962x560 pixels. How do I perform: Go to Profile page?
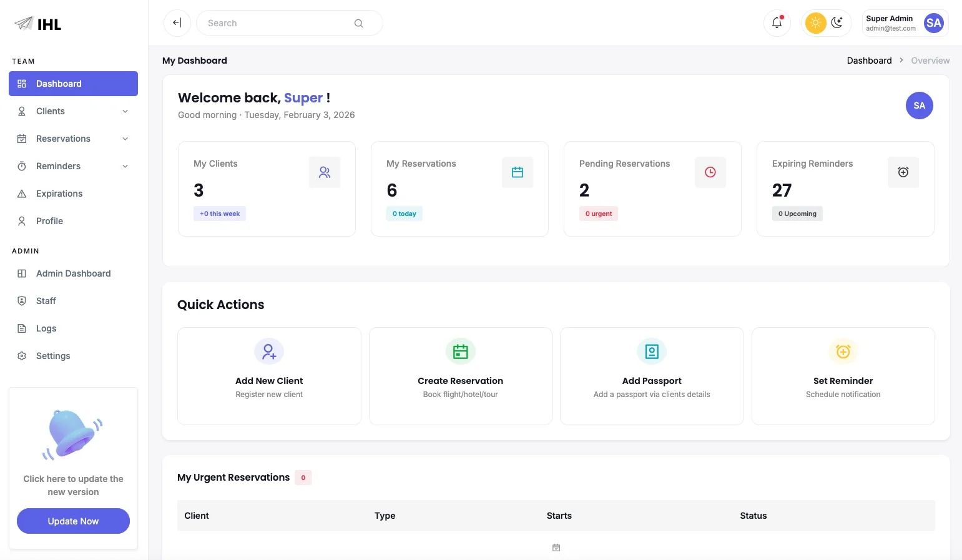coord(73,221)
